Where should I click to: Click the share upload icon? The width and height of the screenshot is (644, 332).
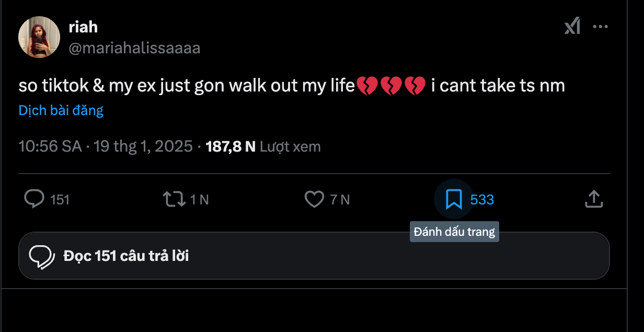(x=593, y=199)
